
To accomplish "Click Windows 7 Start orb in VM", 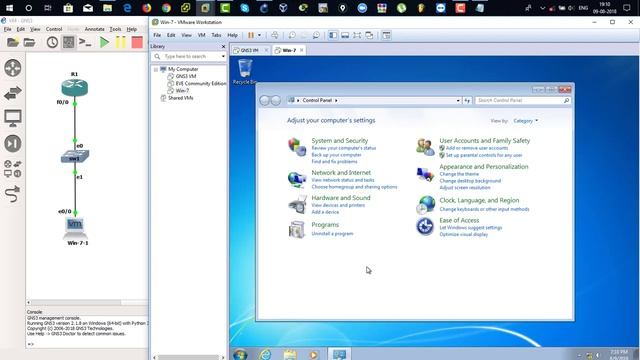I will [x=240, y=354].
